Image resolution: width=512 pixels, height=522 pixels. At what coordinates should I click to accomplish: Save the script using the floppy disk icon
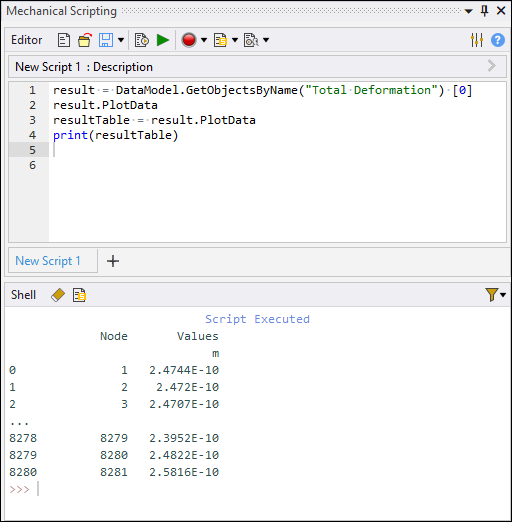106,40
